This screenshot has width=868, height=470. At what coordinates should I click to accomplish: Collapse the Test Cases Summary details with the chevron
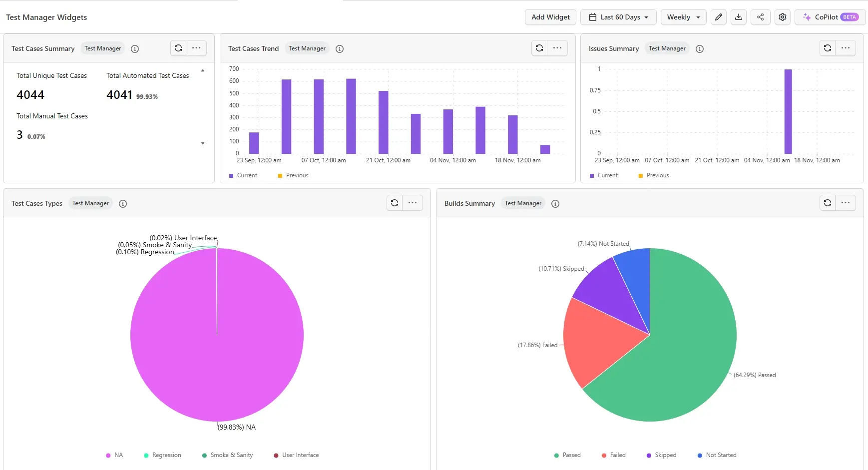[203, 71]
